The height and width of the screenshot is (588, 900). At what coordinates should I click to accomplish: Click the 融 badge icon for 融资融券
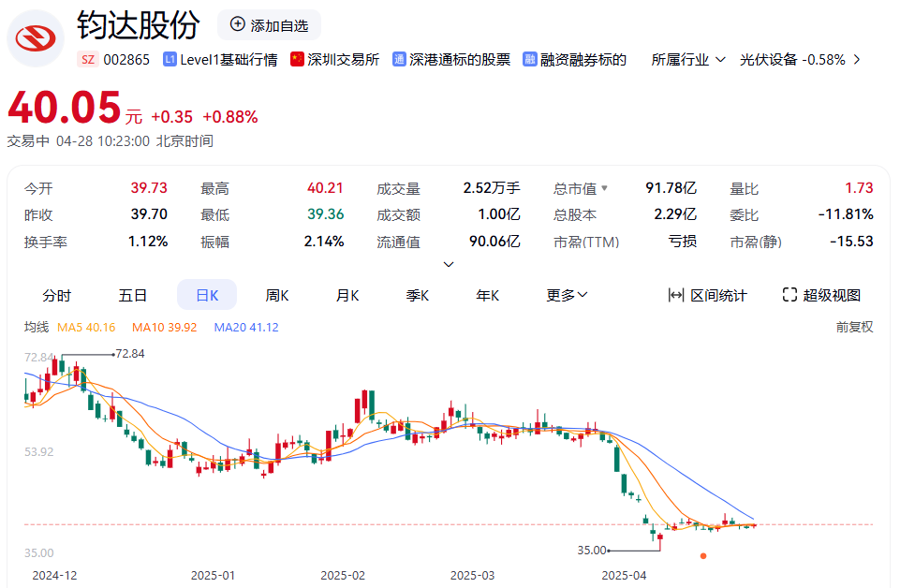(530, 59)
